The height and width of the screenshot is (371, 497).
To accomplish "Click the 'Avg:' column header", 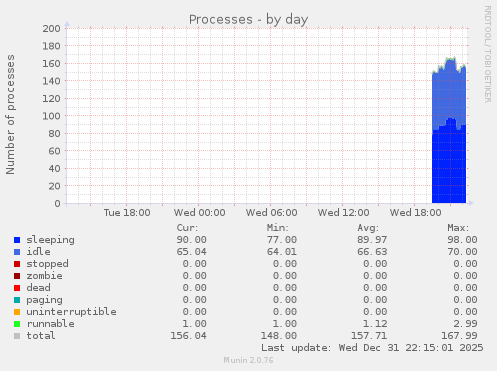I will (368, 228).
